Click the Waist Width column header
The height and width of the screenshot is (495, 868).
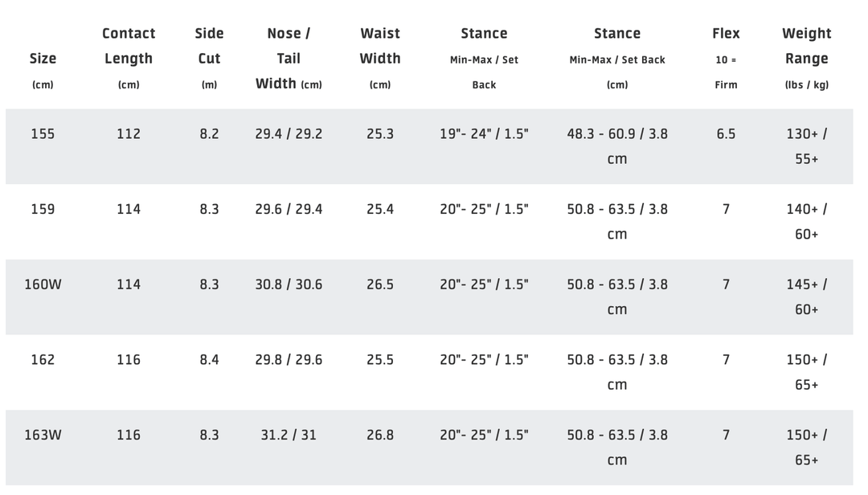(380, 46)
